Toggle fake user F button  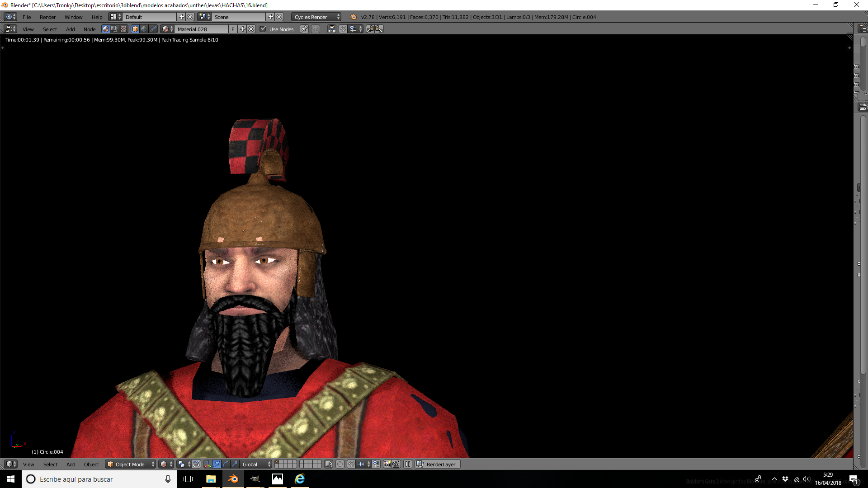(x=233, y=29)
